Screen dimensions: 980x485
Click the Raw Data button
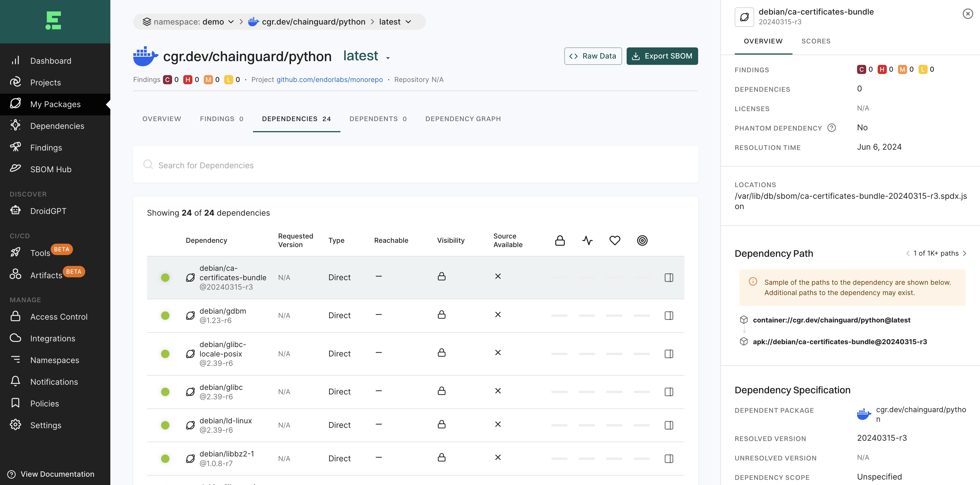point(593,56)
